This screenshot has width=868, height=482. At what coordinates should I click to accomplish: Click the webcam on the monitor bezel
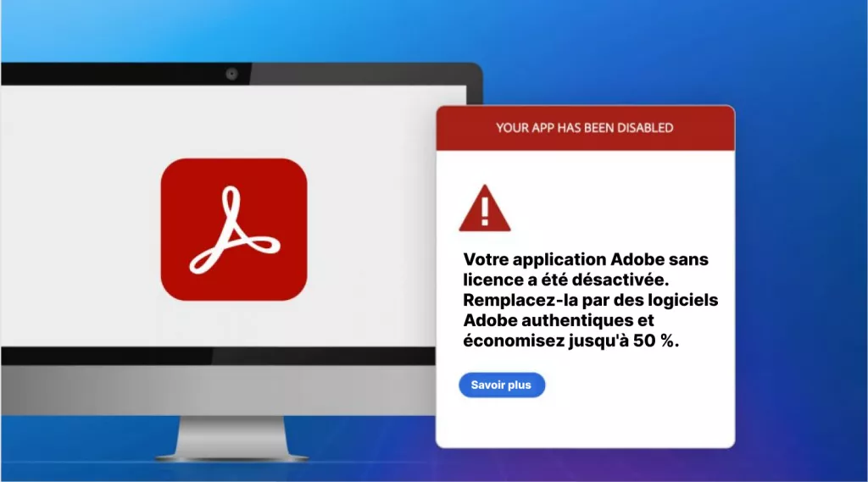point(231,74)
